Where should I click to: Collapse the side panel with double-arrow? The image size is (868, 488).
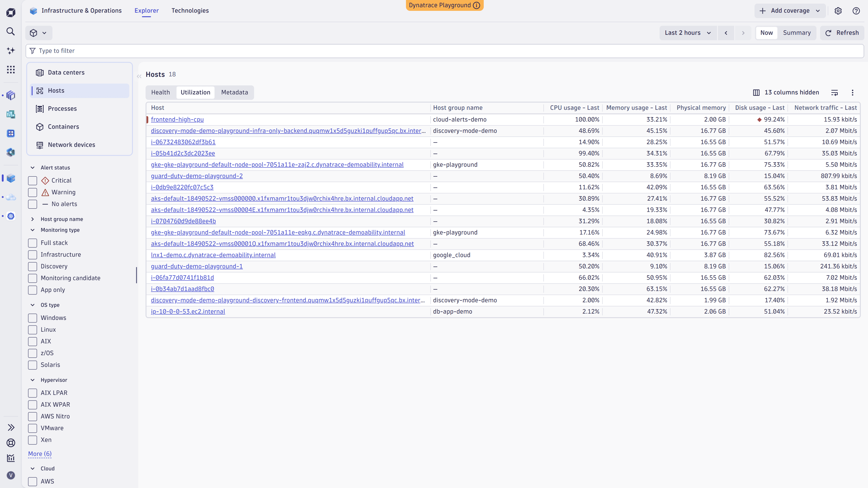[139, 76]
